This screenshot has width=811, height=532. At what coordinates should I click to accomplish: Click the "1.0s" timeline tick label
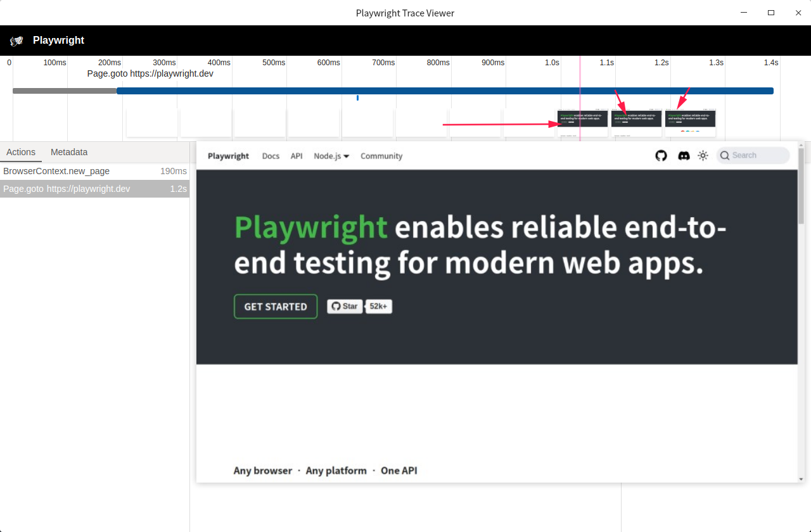tap(552, 63)
